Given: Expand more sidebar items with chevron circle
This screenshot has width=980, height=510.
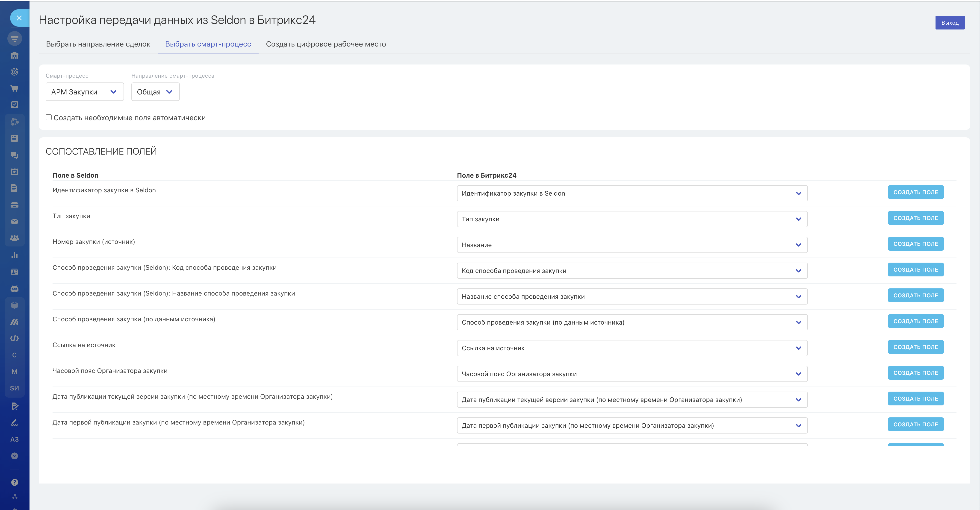Looking at the screenshot, I should 15,456.
